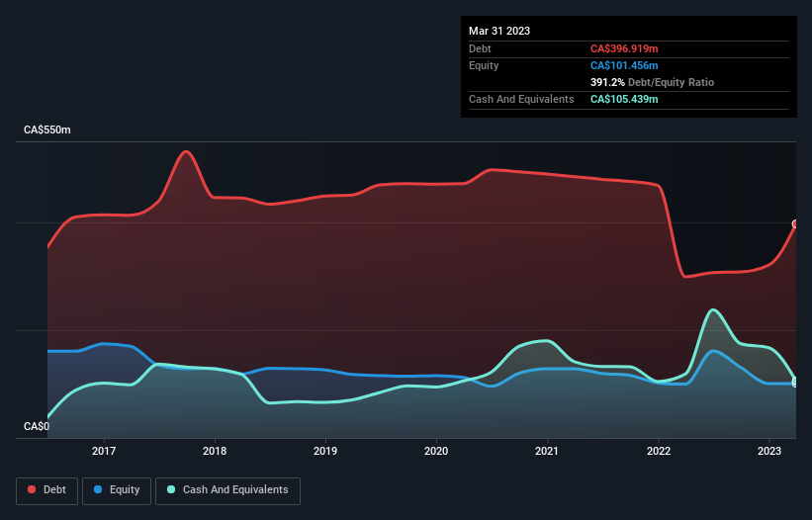Click the 2019 x-axis label

tap(325, 451)
